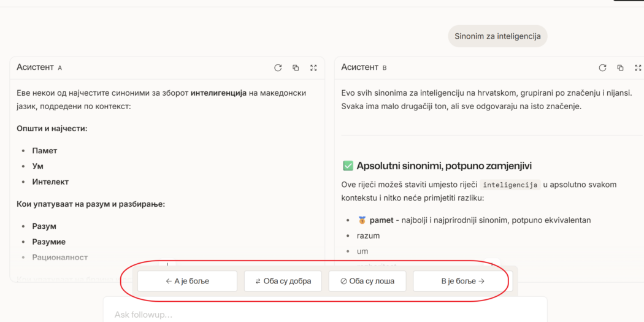Copy Assistant B's answer
This screenshot has height=322, width=644.
620,68
